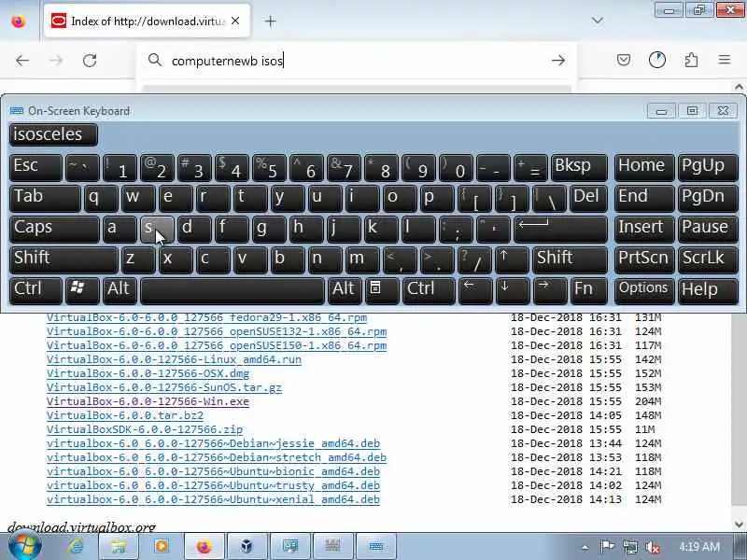
Task: Click the context menu key on keyboard
Action: 382,290
